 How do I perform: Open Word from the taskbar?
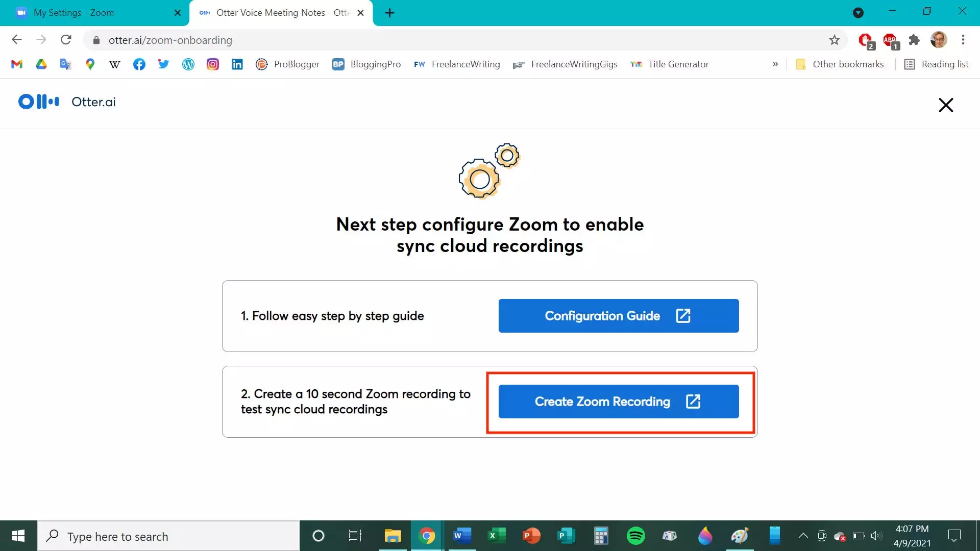pyautogui.click(x=462, y=536)
